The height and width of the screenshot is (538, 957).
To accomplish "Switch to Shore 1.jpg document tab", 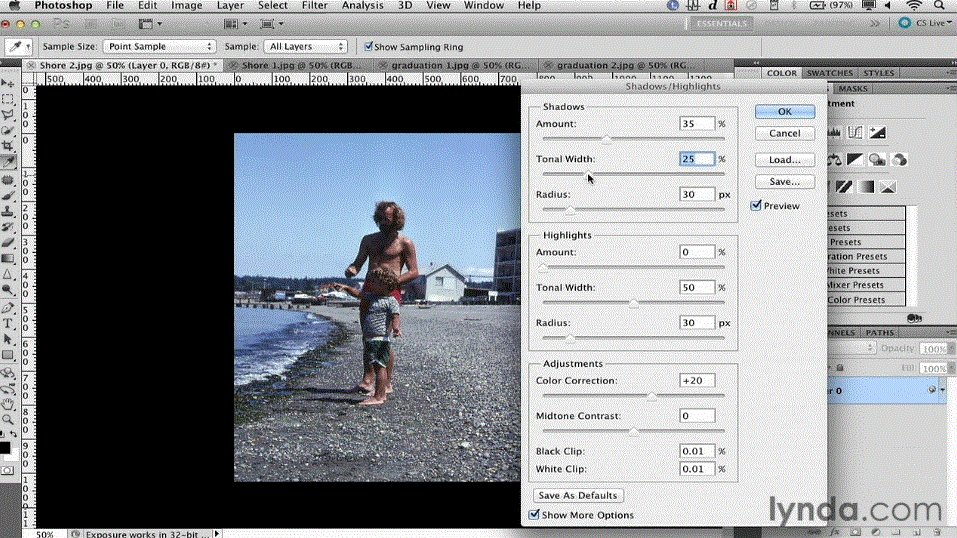I will pos(300,65).
